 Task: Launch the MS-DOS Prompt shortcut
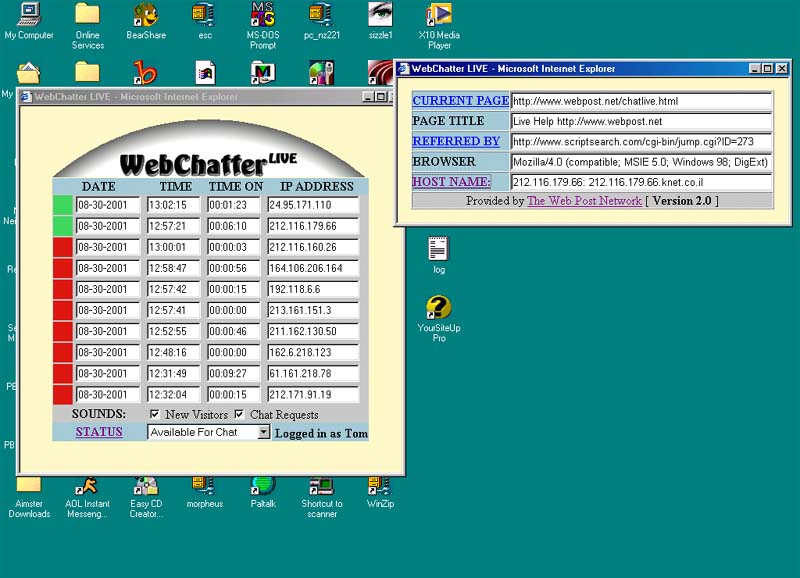click(x=263, y=26)
